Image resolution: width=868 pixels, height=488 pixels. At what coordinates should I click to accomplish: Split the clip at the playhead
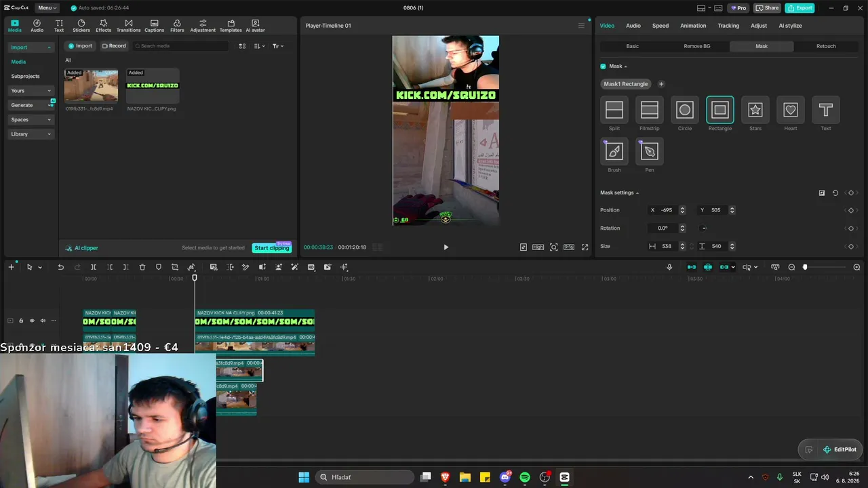coord(94,267)
